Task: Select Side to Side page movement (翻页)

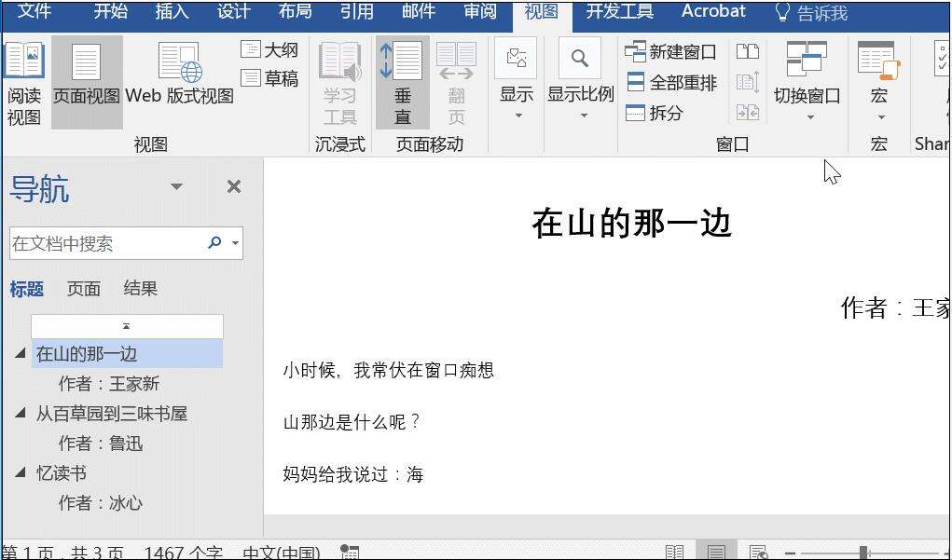Action: pyautogui.click(x=456, y=83)
